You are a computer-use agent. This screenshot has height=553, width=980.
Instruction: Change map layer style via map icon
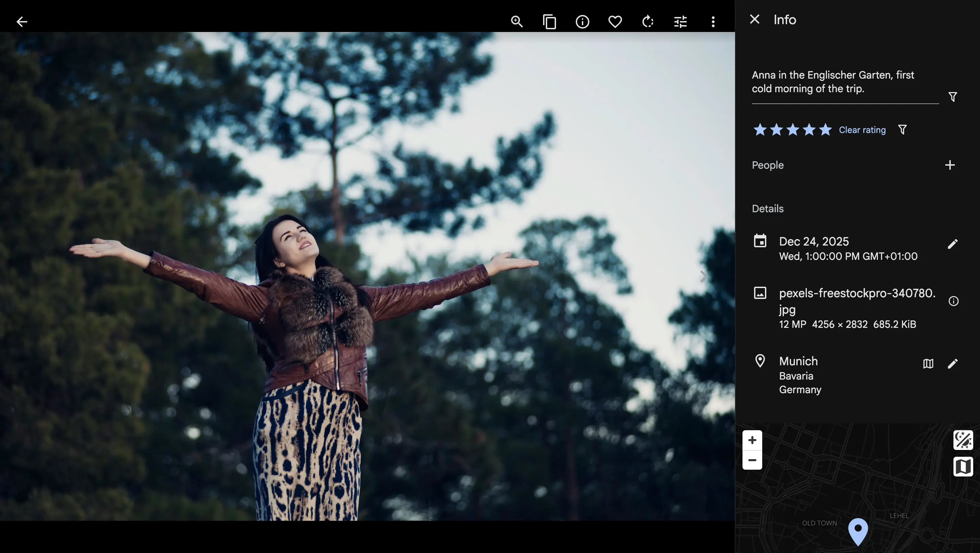point(963,467)
